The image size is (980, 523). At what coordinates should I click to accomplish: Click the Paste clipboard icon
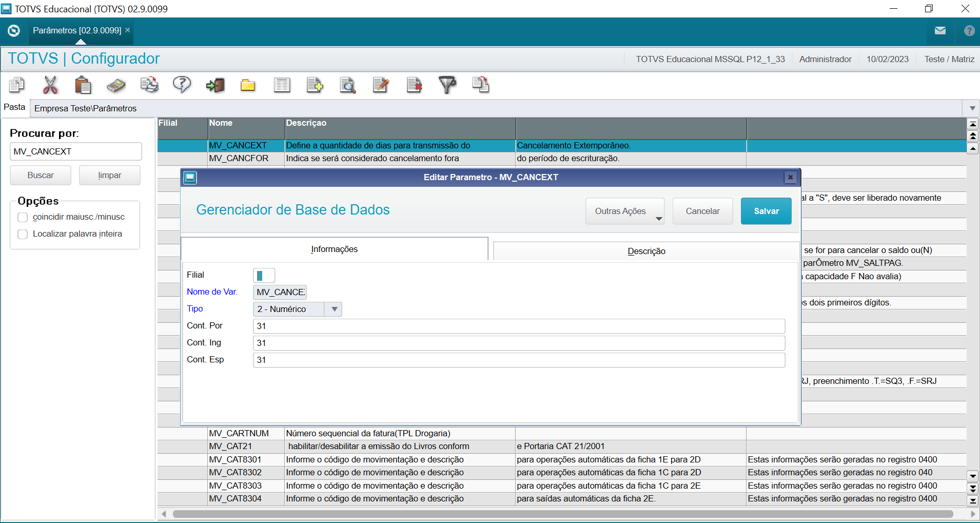coord(83,85)
